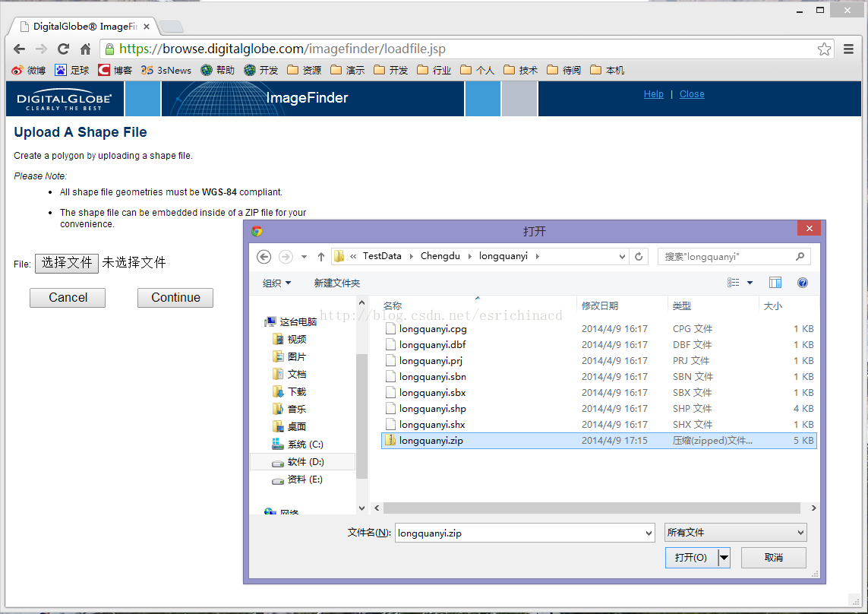Open the 资源 bookmark folder
The width and height of the screenshot is (868, 614).
tap(305, 70)
